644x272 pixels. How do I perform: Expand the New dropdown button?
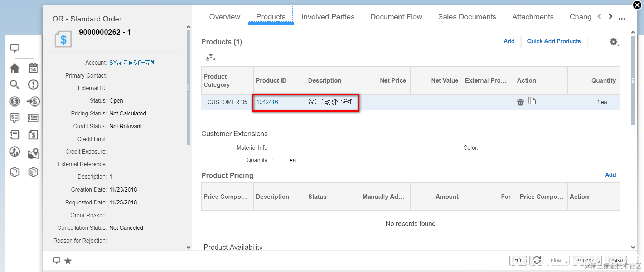point(558,261)
